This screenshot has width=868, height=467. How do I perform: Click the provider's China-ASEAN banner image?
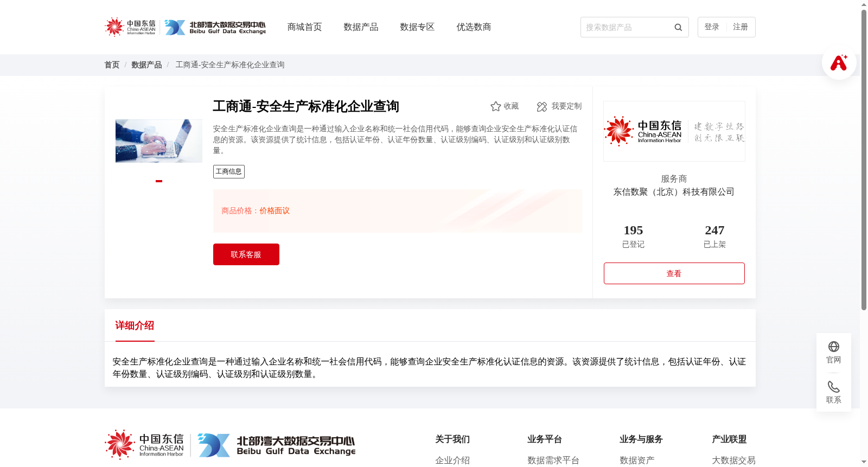(x=674, y=131)
